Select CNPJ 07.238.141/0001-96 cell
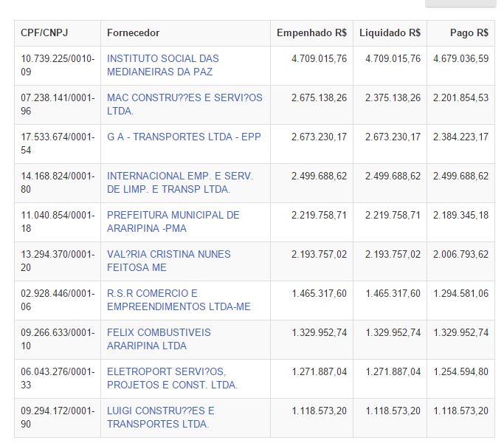Image resolution: width=504 pixels, height=446 pixels. click(58, 105)
